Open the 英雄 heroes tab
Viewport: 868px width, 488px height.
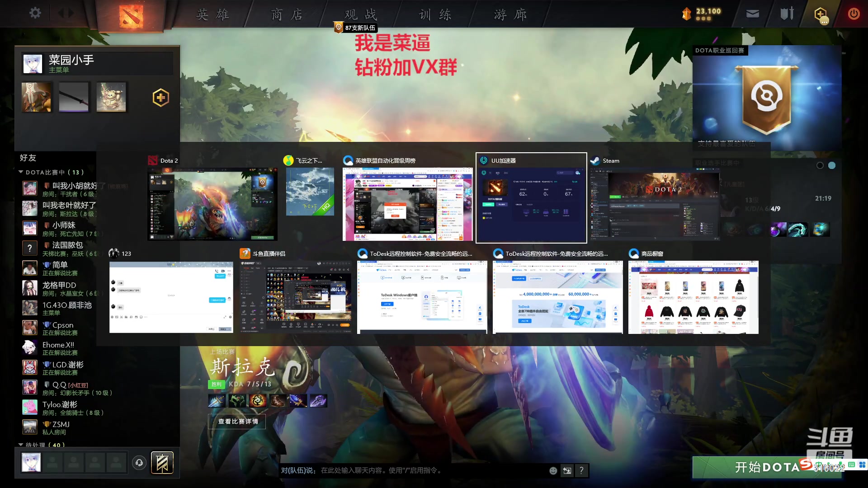pyautogui.click(x=212, y=15)
